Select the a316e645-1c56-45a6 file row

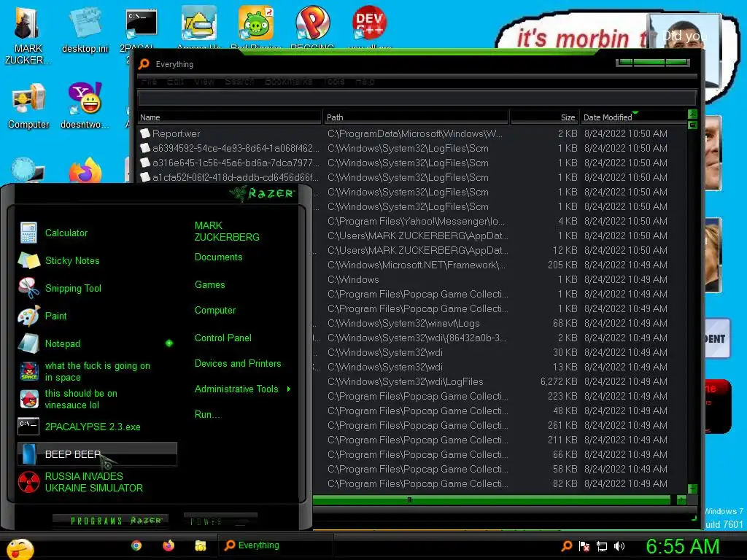pyautogui.click(x=412, y=163)
